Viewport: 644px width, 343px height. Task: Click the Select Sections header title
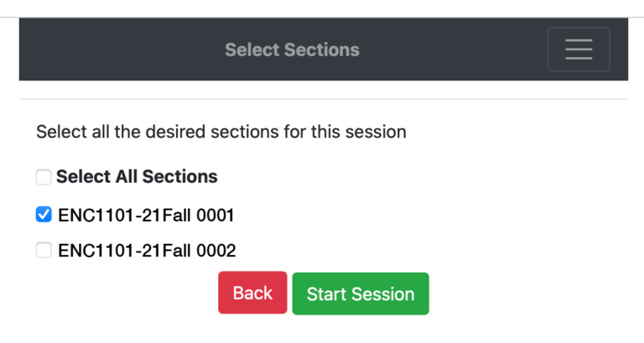292,50
